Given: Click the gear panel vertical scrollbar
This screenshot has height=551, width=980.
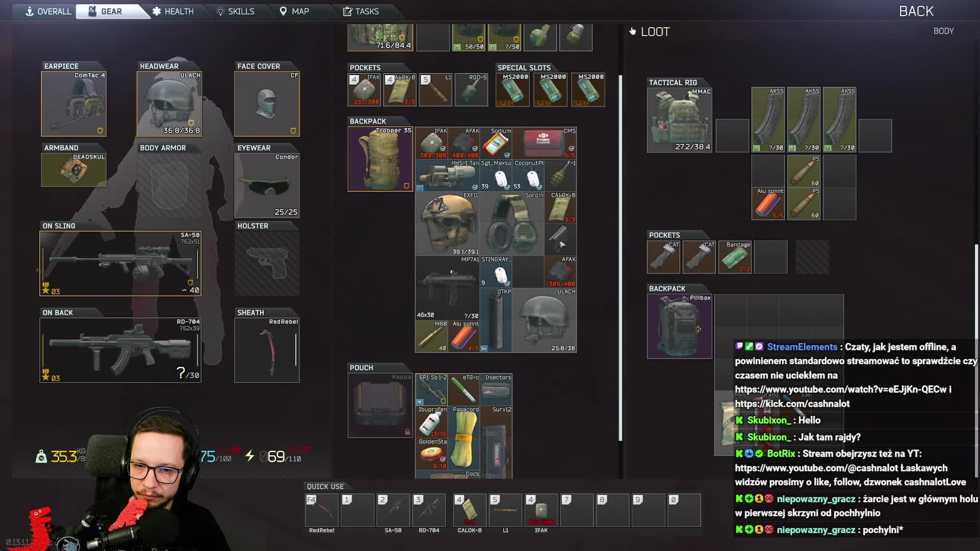Looking at the screenshot, I should [x=621, y=258].
